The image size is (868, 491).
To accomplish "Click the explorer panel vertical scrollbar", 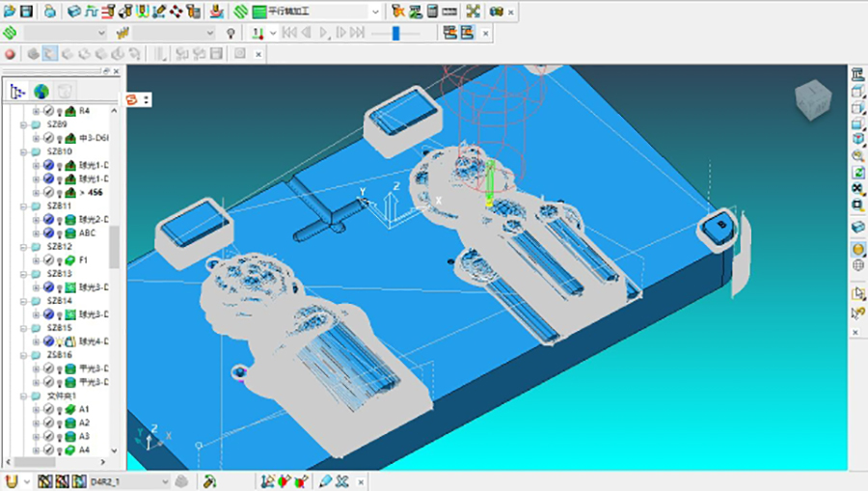I will pyautogui.click(x=114, y=246).
